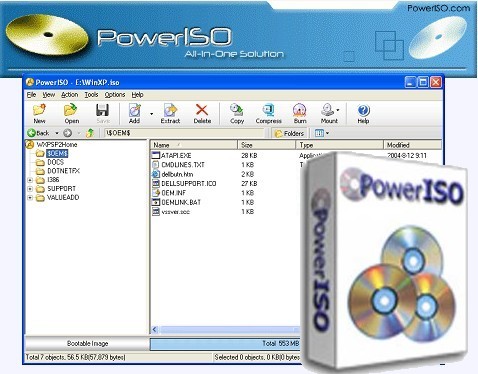Click the \$OEM$ address path field
This screenshot has height=374, width=478.
[184, 133]
